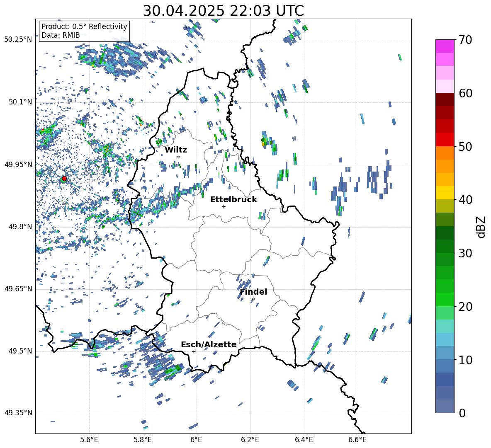Click the 49.95°N latitude label
The width and height of the screenshot is (491, 448).
pos(18,164)
